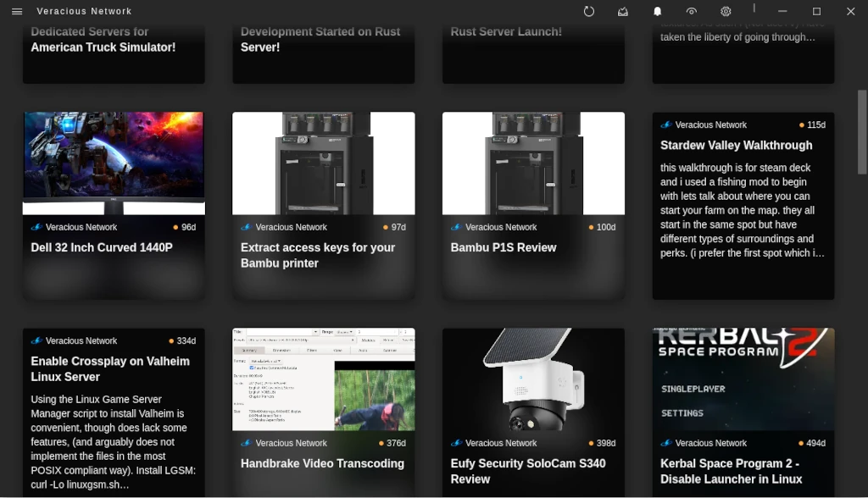Open Handbrake Video Transcoding article
Screen dimensions: 868x498
tap(322, 464)
